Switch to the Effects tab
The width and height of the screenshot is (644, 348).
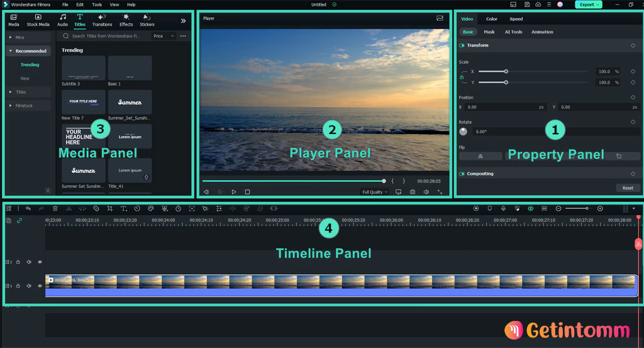[x=126, y=21]
